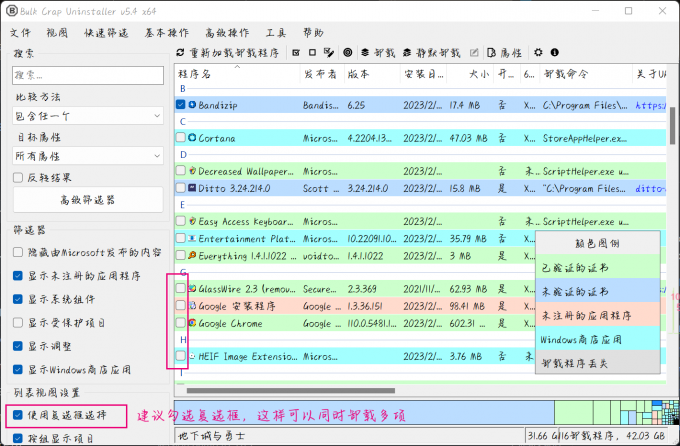Image resolution: width=680 pixels, height=446 pixels.
Task: Click Windows商店应用 cyan legend swatch
Action: click(598, 339)
